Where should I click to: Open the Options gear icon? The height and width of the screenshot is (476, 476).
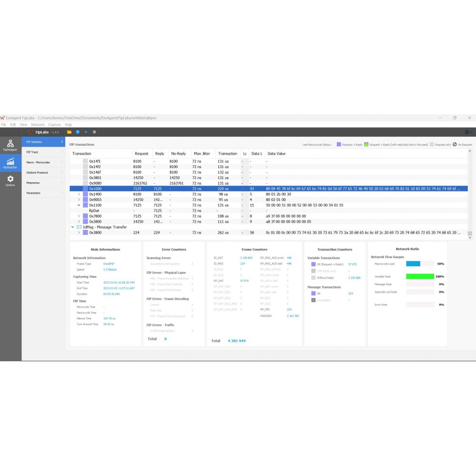pos(10,180)
